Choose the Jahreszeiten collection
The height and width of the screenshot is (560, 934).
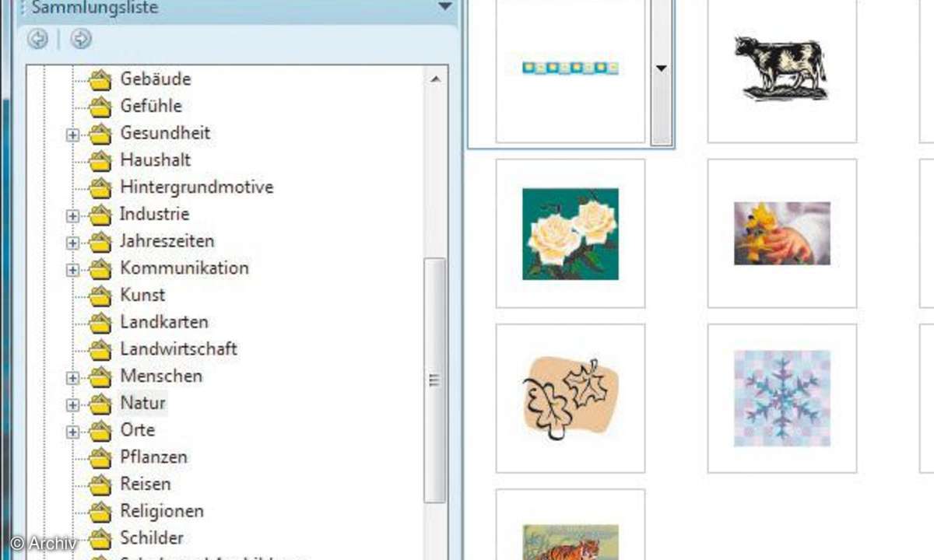(x=167, y=241)
